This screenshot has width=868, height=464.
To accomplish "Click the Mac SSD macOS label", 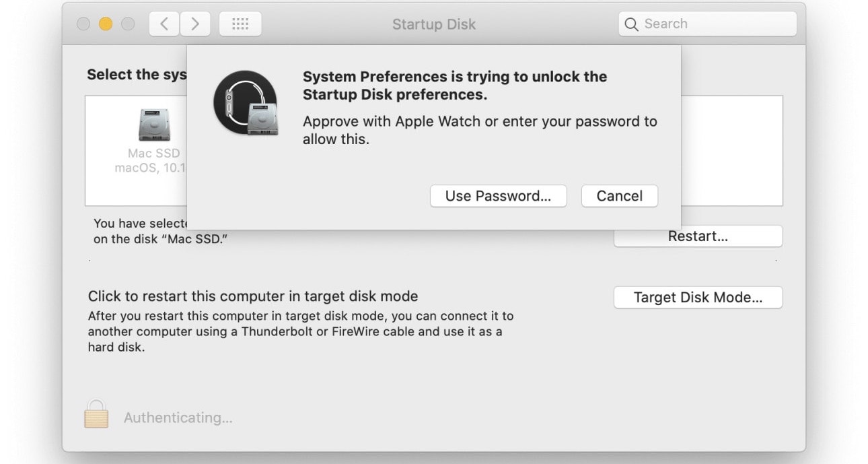I will point(151,161).
